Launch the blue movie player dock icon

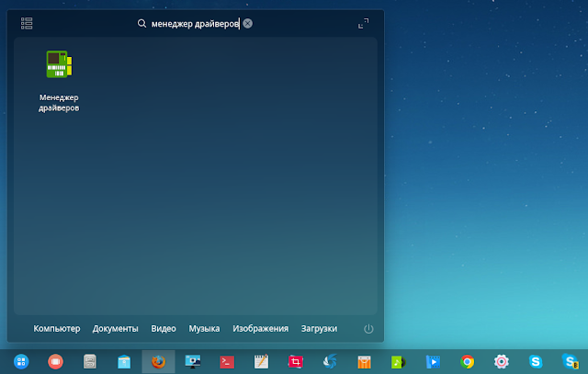[433, 362]
